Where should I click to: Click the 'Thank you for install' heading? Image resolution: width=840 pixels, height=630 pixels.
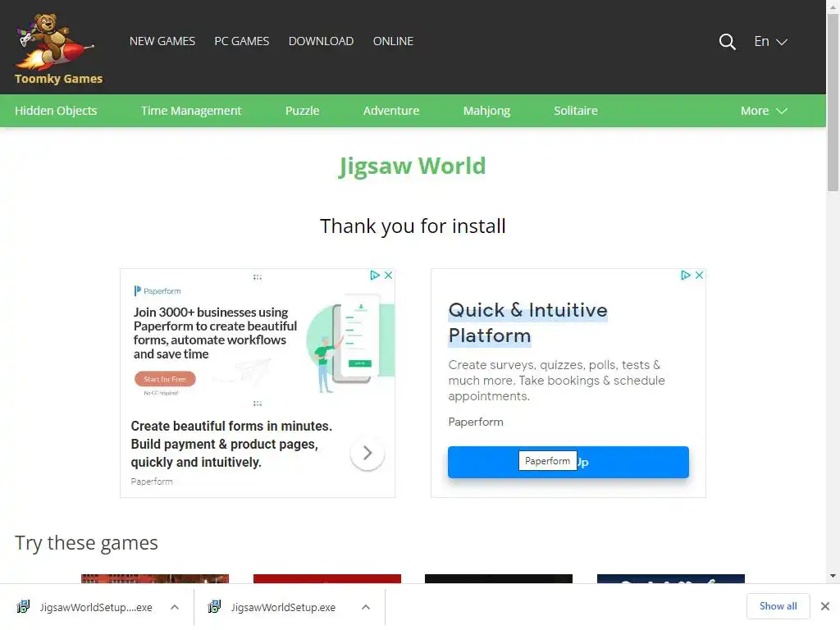(413, 226)
